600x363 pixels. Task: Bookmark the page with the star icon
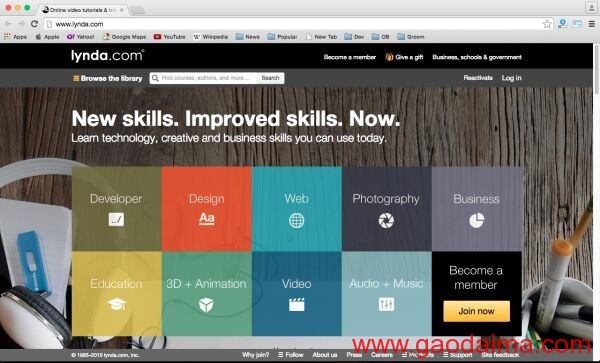pos(547,24)
